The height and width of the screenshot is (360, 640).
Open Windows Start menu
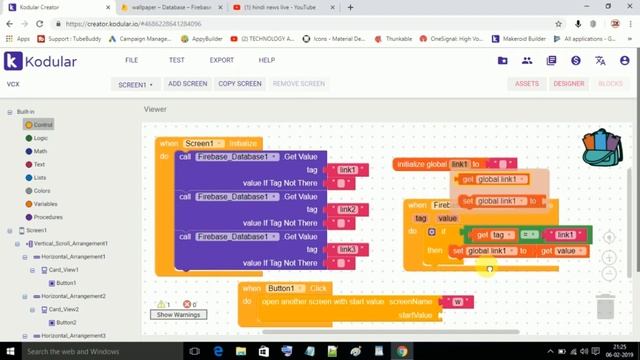10,351
